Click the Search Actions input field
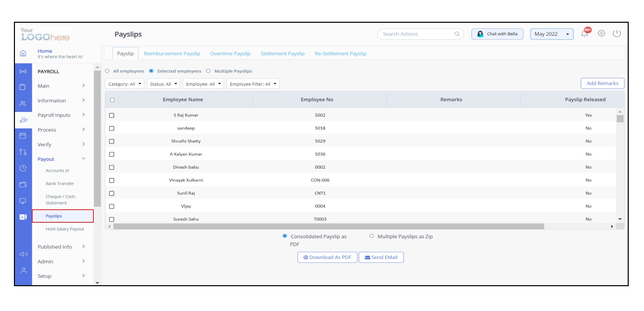This screenshot has width=644, height=311. coord(417,34)
